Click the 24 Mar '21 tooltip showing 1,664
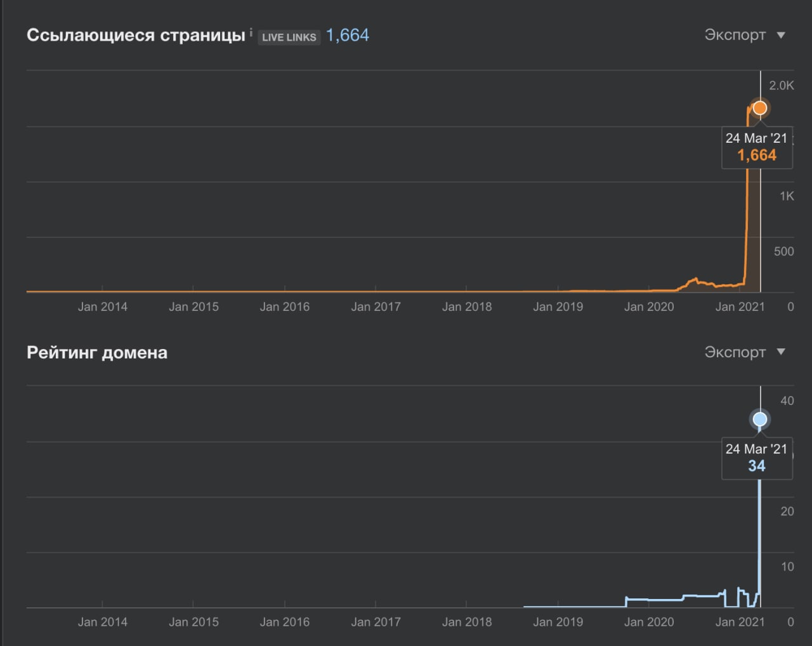Image resolution: width=812 pixels, height=646 pixels. 757,147
